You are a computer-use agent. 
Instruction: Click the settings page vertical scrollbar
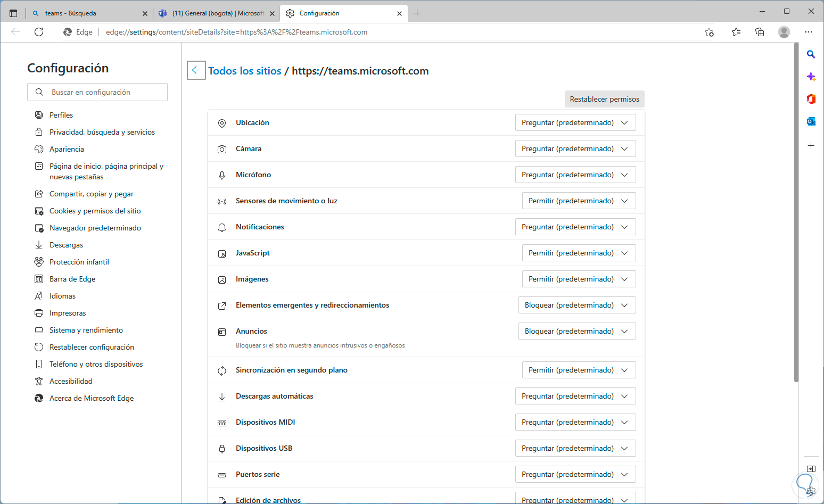pos(796,213)
